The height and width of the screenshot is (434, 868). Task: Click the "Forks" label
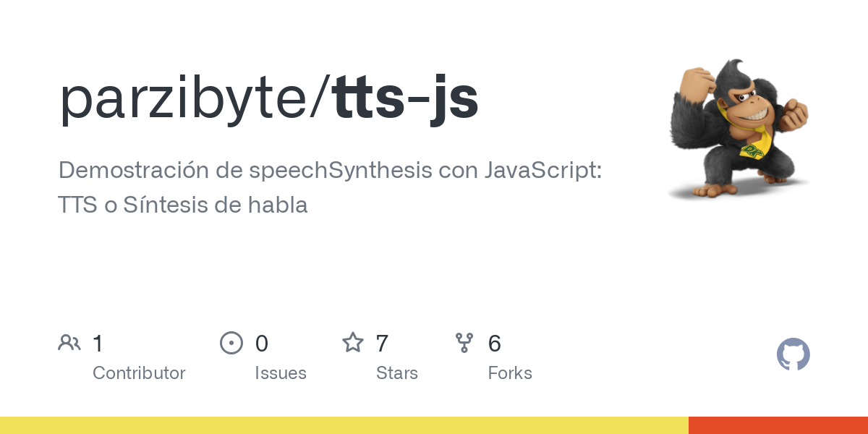pos(510,373)
